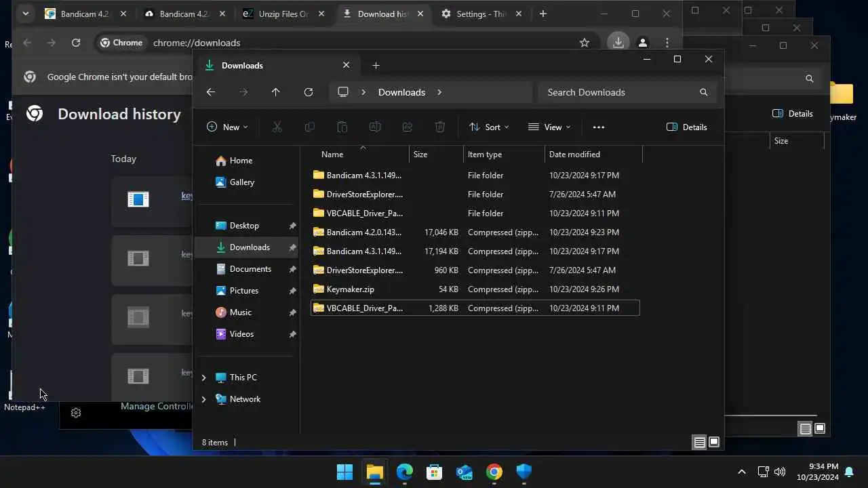Click the Paste clipboard icon in Explorer toolbar
The width and height of the screenshot is (868, 488).
(x=342, y=127)
